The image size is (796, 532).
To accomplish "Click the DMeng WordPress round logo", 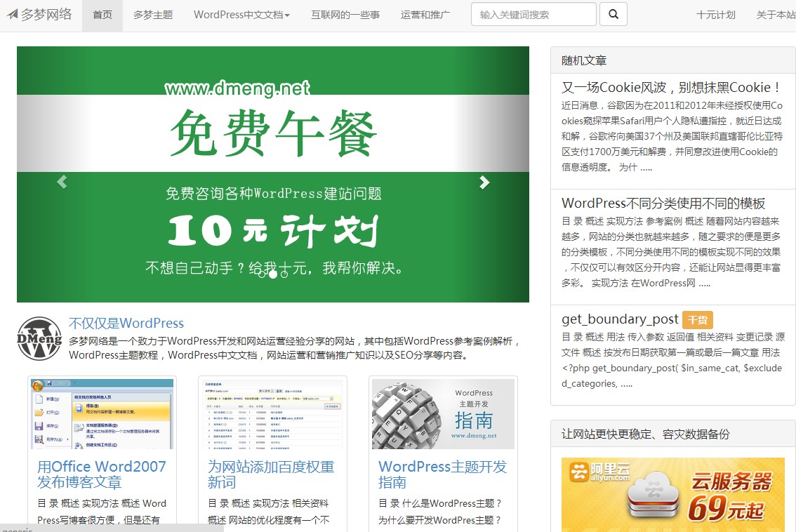I will [x=39, y=338].
